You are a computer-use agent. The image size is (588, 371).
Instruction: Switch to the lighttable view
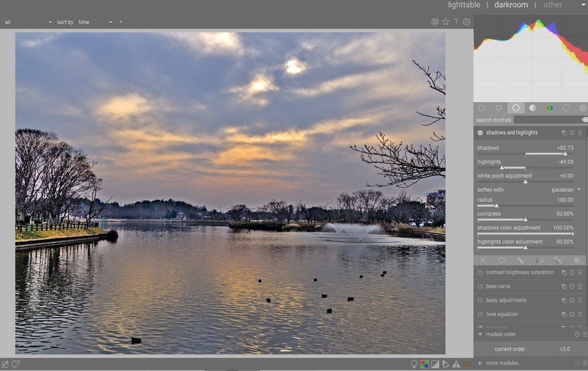(x=464, y=5)
